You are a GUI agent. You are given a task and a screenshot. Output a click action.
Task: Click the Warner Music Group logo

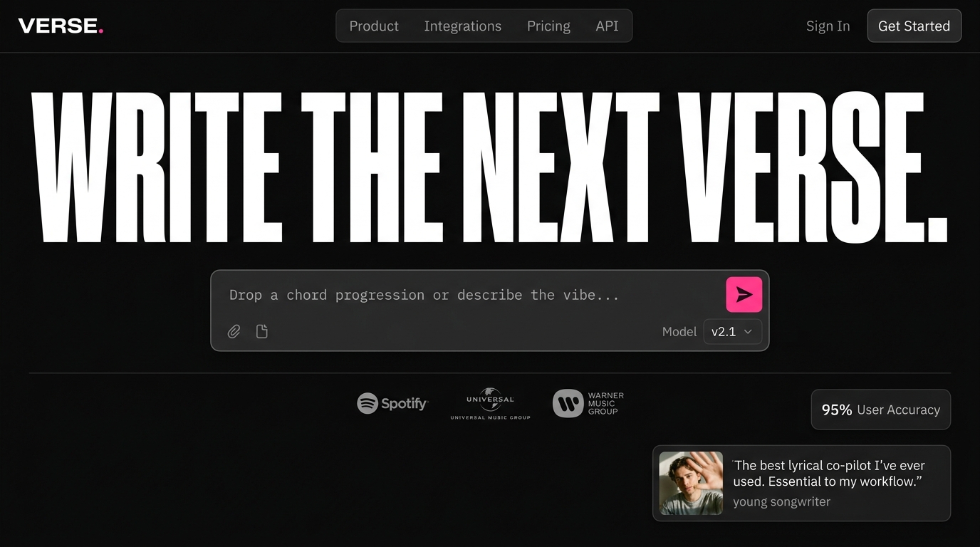tap(588, 403)
